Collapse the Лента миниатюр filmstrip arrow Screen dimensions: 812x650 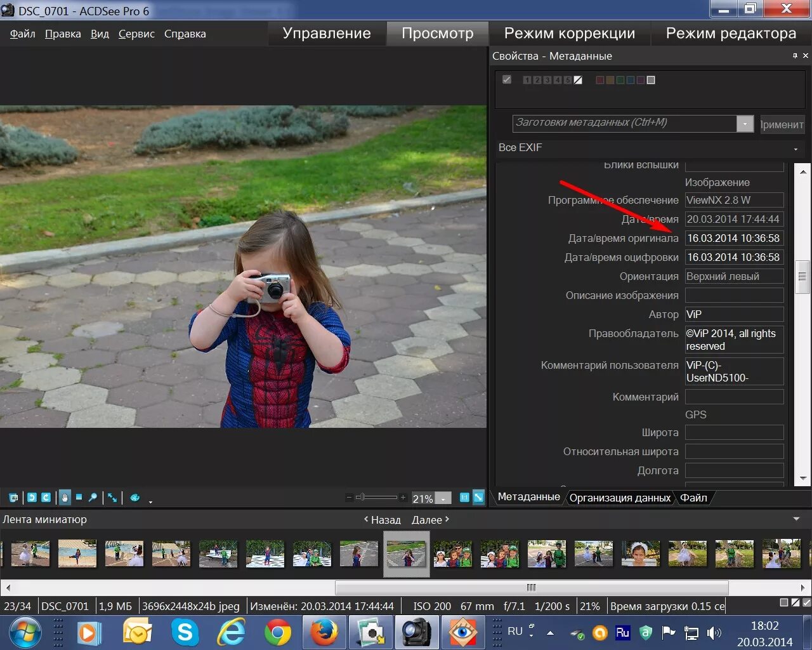point(797,519)
